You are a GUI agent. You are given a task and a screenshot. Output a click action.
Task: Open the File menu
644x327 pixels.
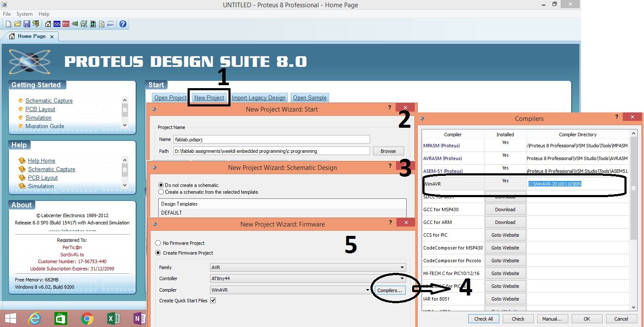coord(7,14)
